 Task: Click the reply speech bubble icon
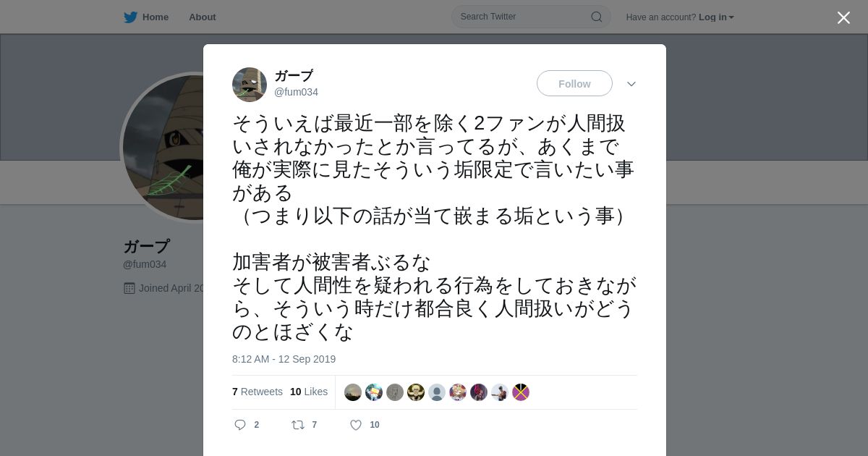240,425
